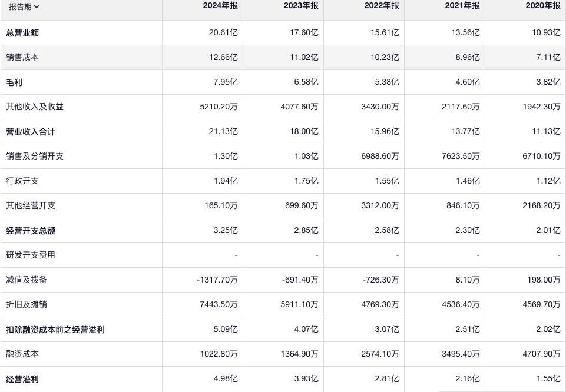The image size is (566, 392).
Task: Click the 销售及分销开支 row label
Action: (x=35, y=157)
